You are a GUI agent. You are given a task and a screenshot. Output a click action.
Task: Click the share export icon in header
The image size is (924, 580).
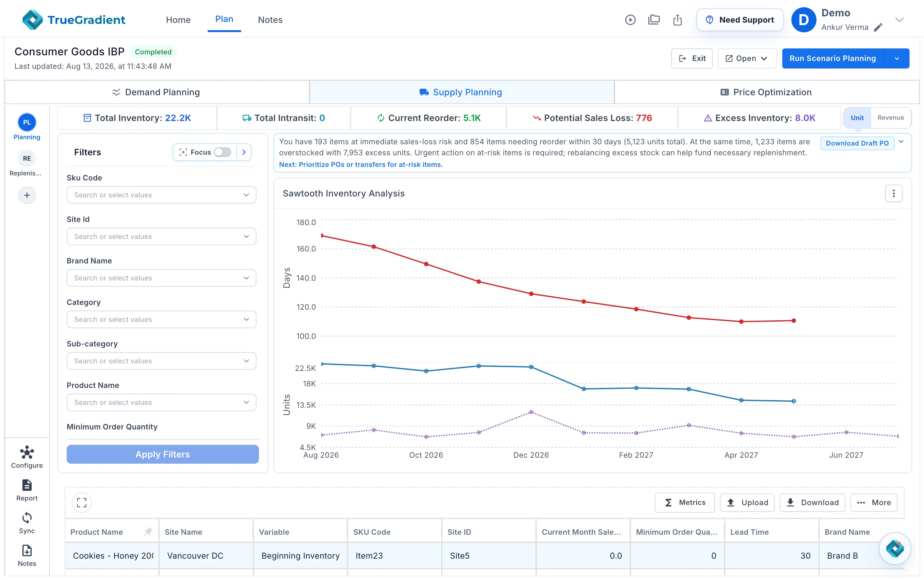678,19
